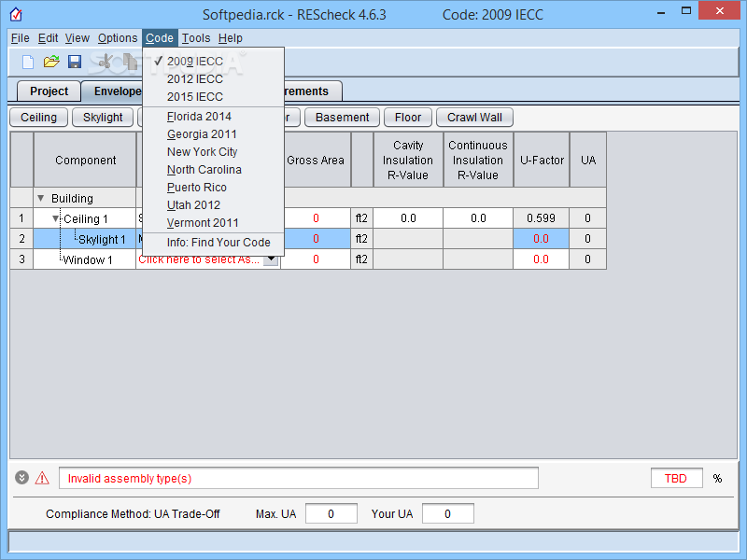Open the Help menu
The height and width of the screenshot is (560, 747).
(231, 38)
